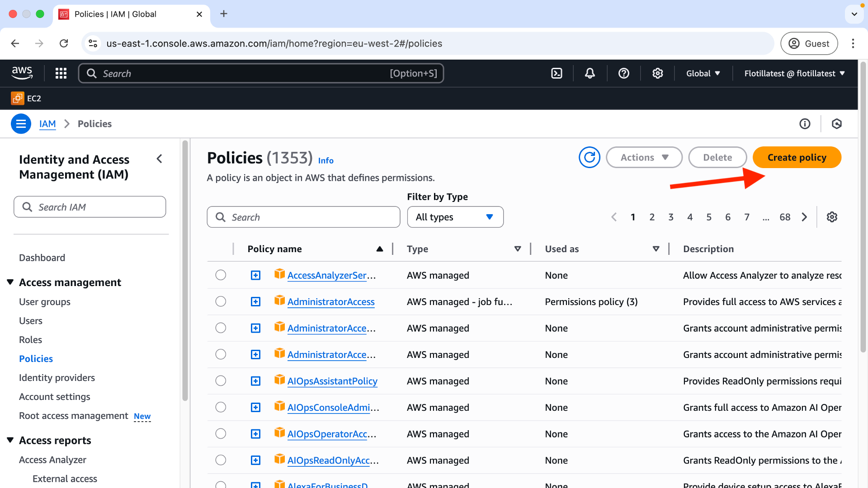Expand the AdministratorAccess policy row details
The width and height of the screenshot is (868, 488).
point(256,302)
